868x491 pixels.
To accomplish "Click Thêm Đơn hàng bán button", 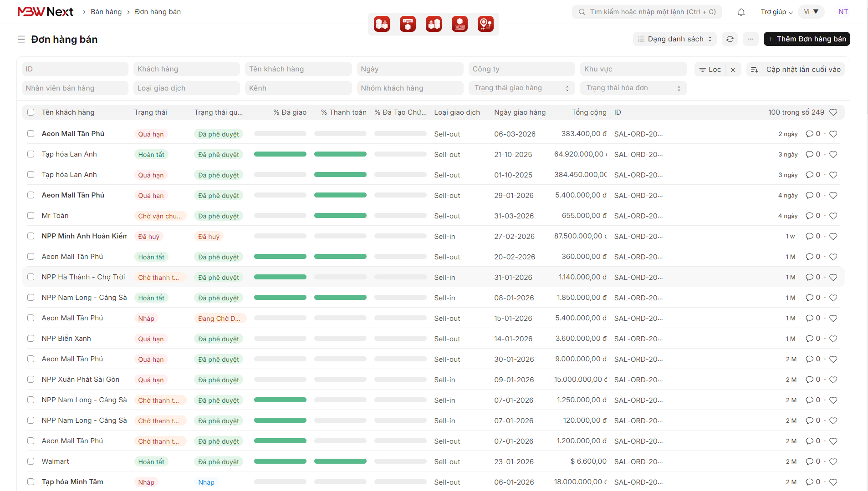I will point(807,39).
